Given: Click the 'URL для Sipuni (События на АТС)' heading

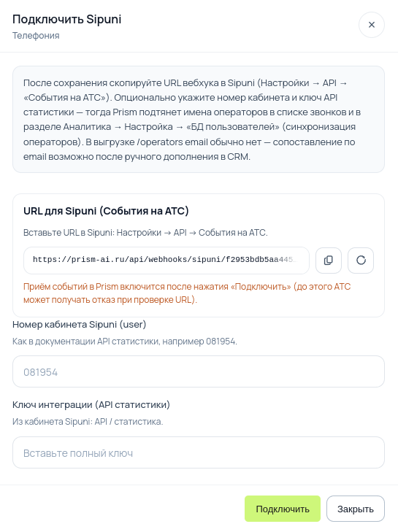Looking at the screenshot, I should point(106,211).
